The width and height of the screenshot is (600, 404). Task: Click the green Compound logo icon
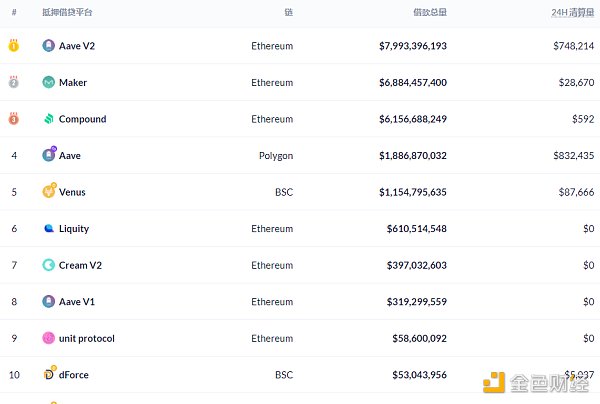point(48,119)
